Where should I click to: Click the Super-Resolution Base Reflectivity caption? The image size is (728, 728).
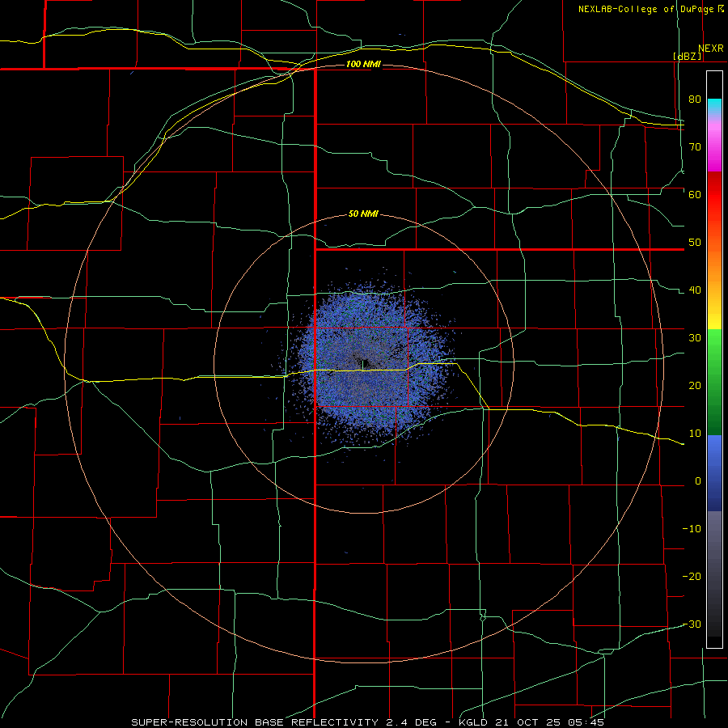click(x=368, y=722)
